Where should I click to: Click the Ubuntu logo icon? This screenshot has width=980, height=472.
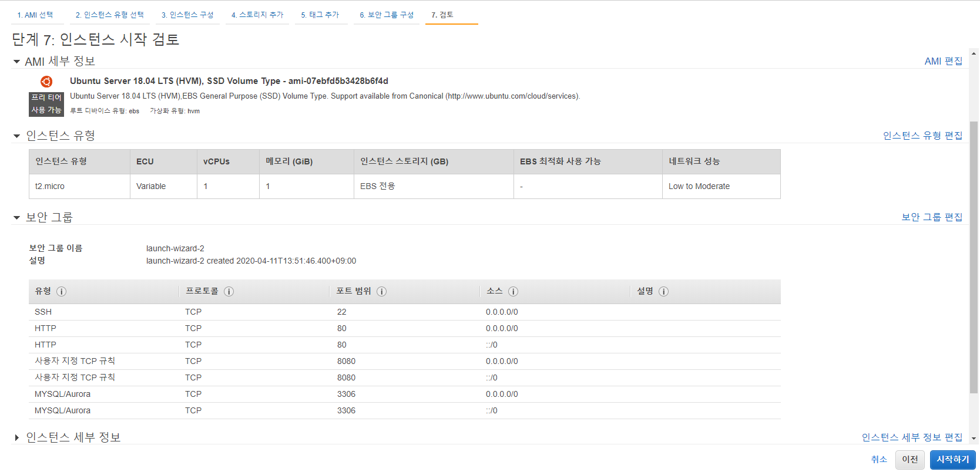46,82
